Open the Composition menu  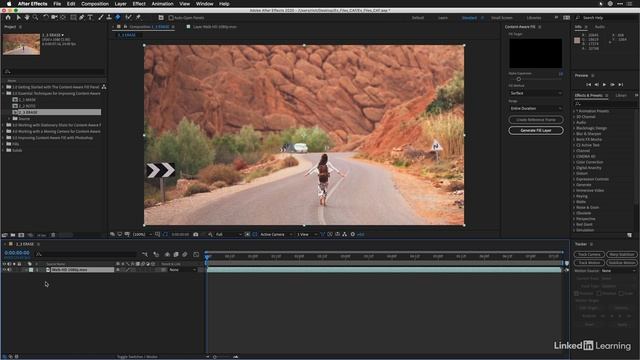95,4
